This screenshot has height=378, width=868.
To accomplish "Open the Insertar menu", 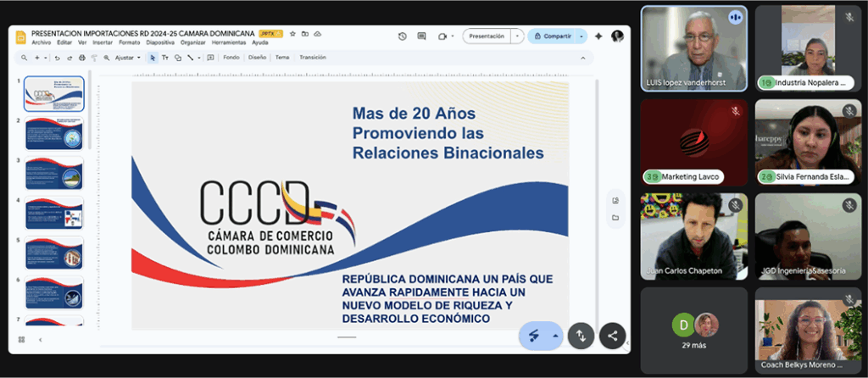I will point(103,42).
